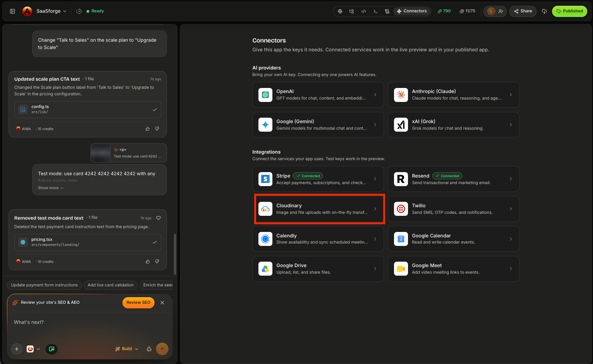Open the Twilio integration card
The image size is (593, 364).
click(454, 209)
